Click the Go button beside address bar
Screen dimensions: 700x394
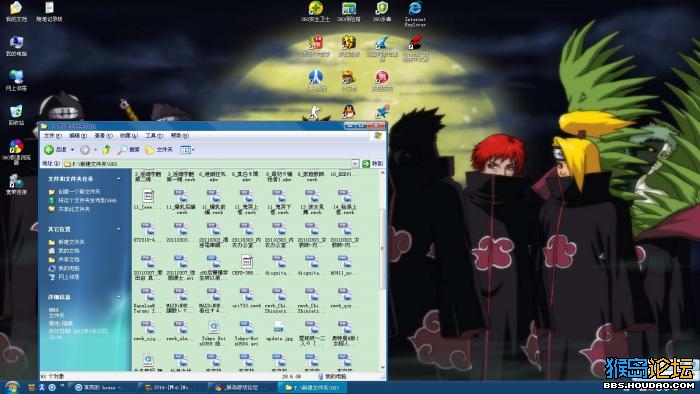point(373,164)
